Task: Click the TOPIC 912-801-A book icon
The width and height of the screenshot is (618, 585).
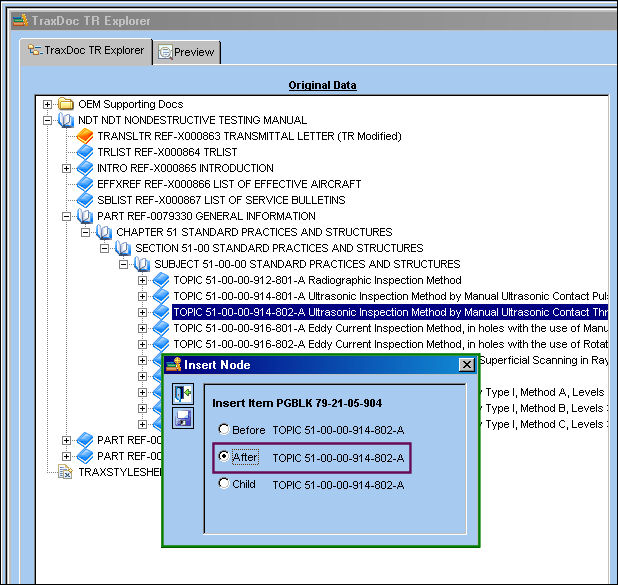Action: tap(161, 280)
